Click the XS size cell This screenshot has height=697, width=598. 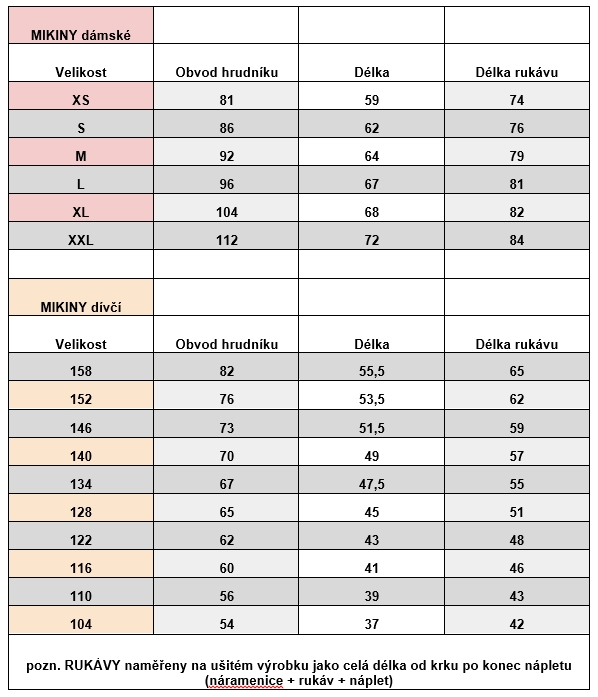coord(81,96)
